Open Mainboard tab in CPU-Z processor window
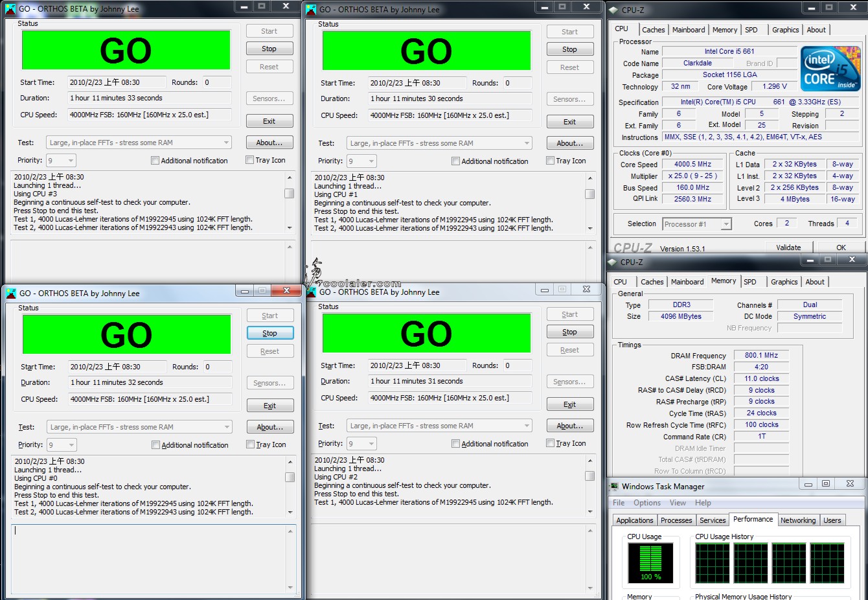The image size is (868, 600). pos(689,30)
